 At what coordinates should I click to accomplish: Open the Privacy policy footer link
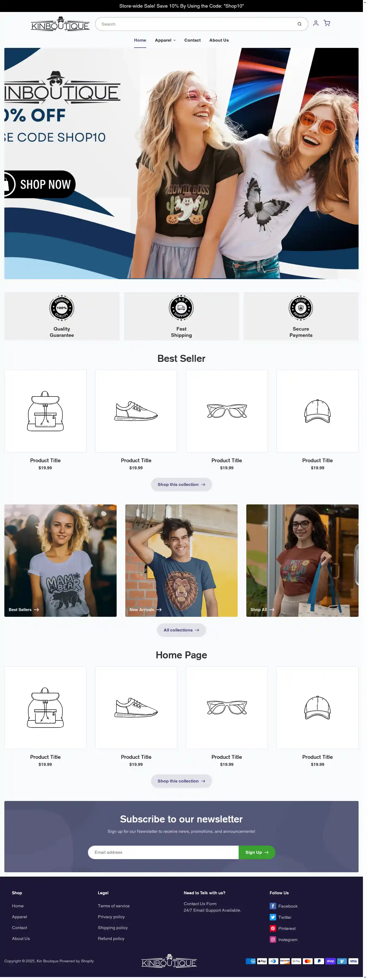(x=111, y=916)
